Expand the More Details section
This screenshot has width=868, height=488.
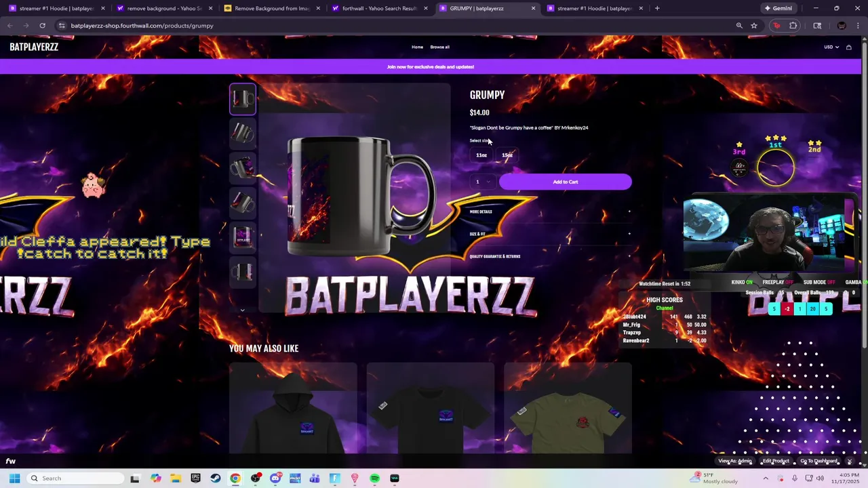[x=551, y=211]
